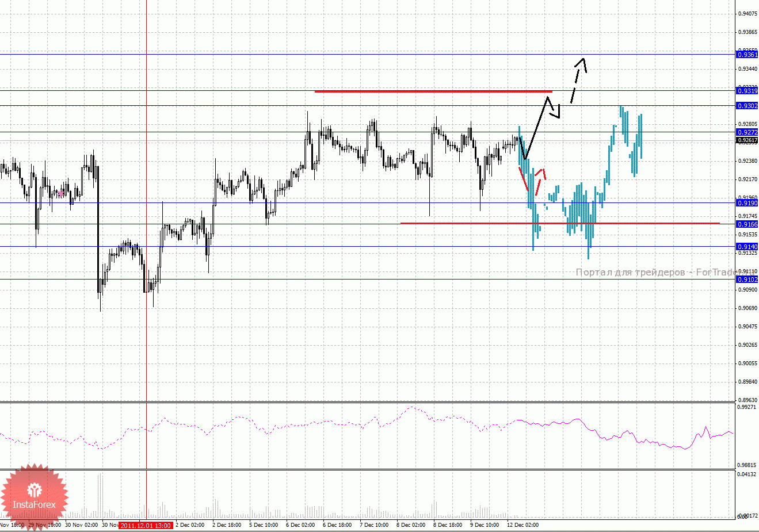Click the 9 Dec 10:00 time label
Image resolution: width=759 pixels, height=532 pixels.
(x=485, y=525)
